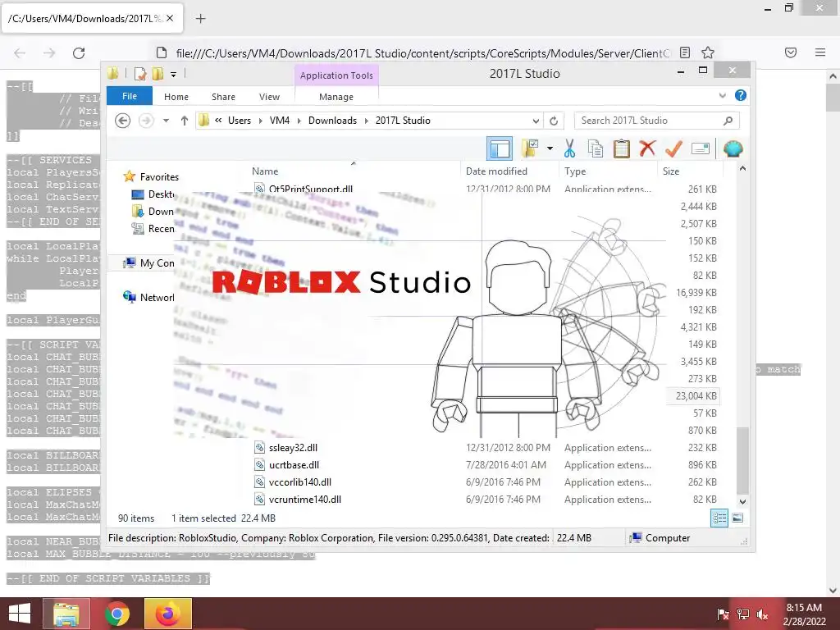Click the Cut scissors icon

tap(569, 148)
